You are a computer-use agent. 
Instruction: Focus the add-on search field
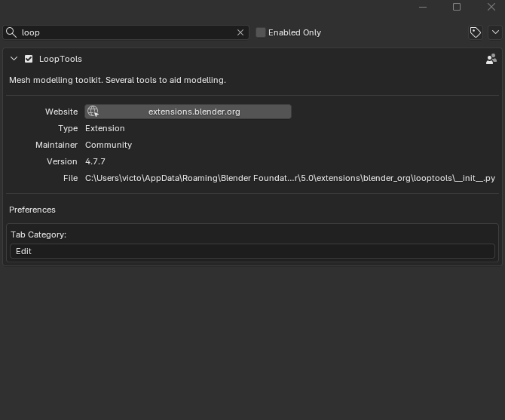126,32
